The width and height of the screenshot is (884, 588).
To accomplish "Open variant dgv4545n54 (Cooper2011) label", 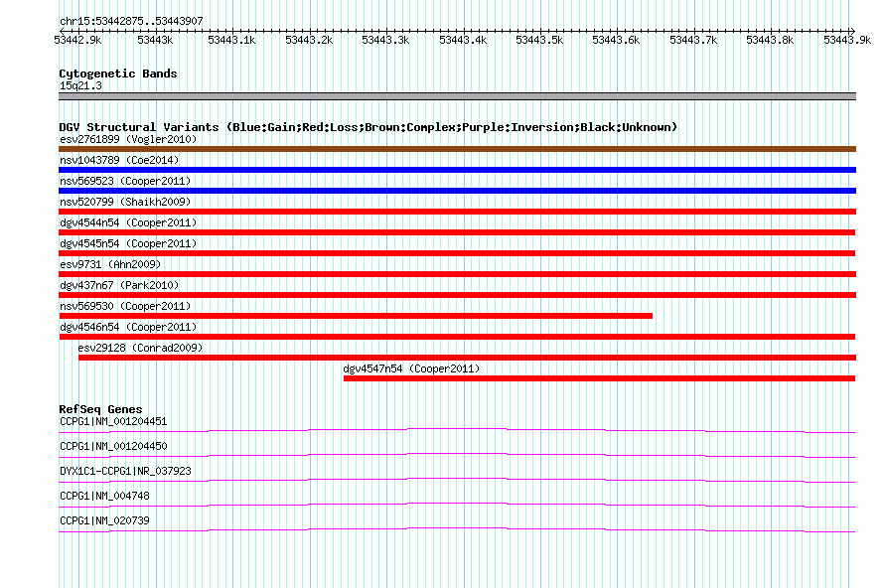I will click(128, 243).
